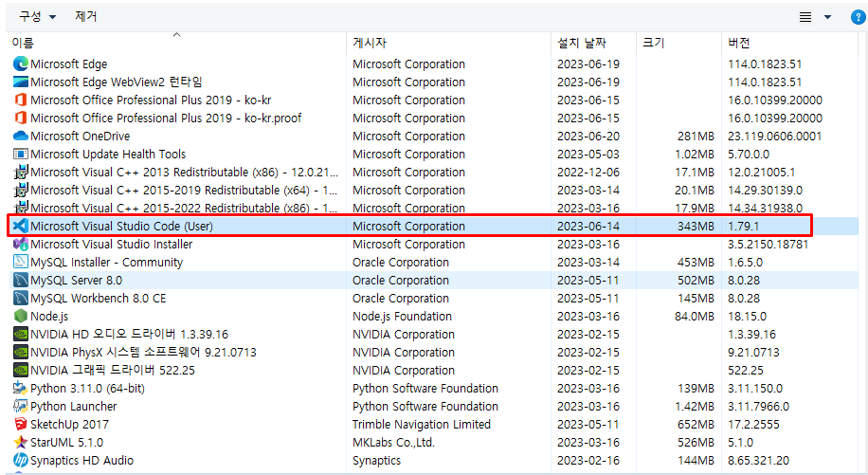Click the Python 3.11.0 (64-bit) icon
868x475 pixels.
tap(21, 388)
